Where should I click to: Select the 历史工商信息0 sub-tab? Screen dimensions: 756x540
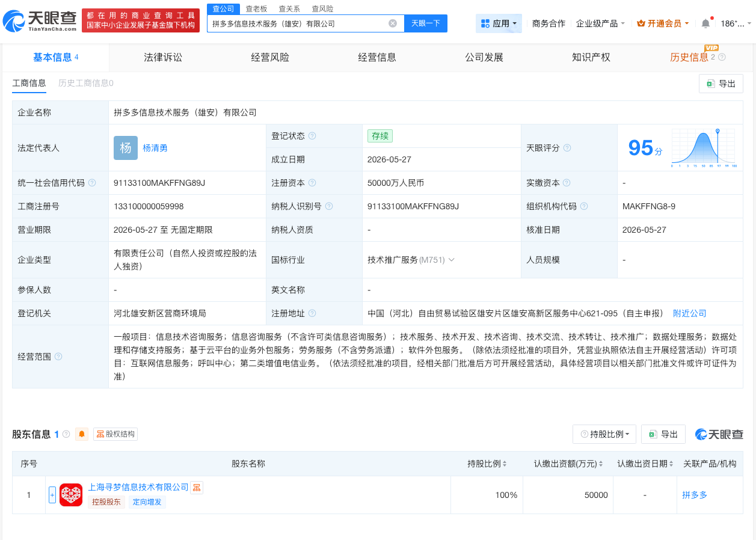coord(86,83)
